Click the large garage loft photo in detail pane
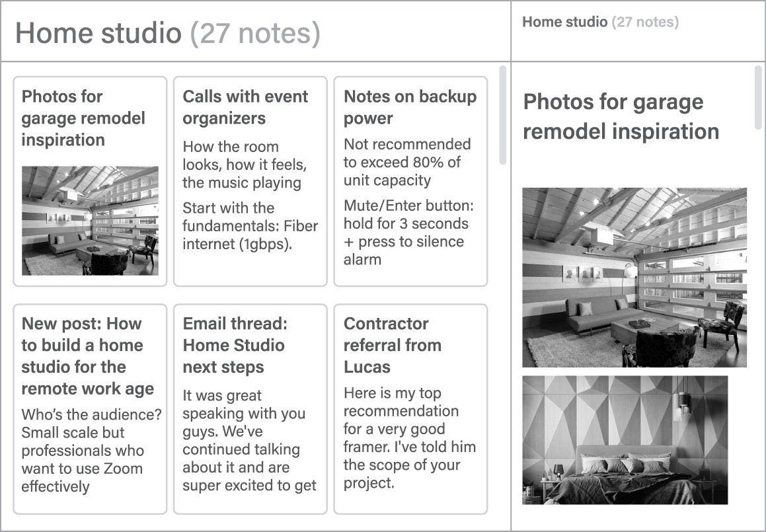The width and height of the screenshot is (766, 532). [x=634, y=278]
